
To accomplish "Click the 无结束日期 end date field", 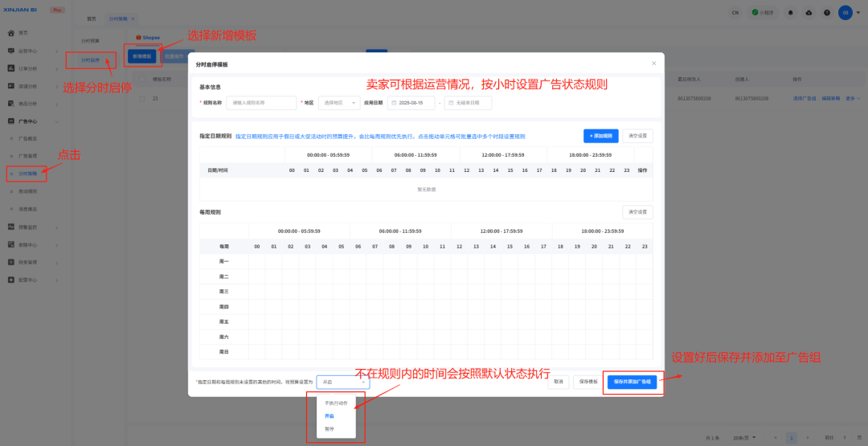I will (468, 103).
